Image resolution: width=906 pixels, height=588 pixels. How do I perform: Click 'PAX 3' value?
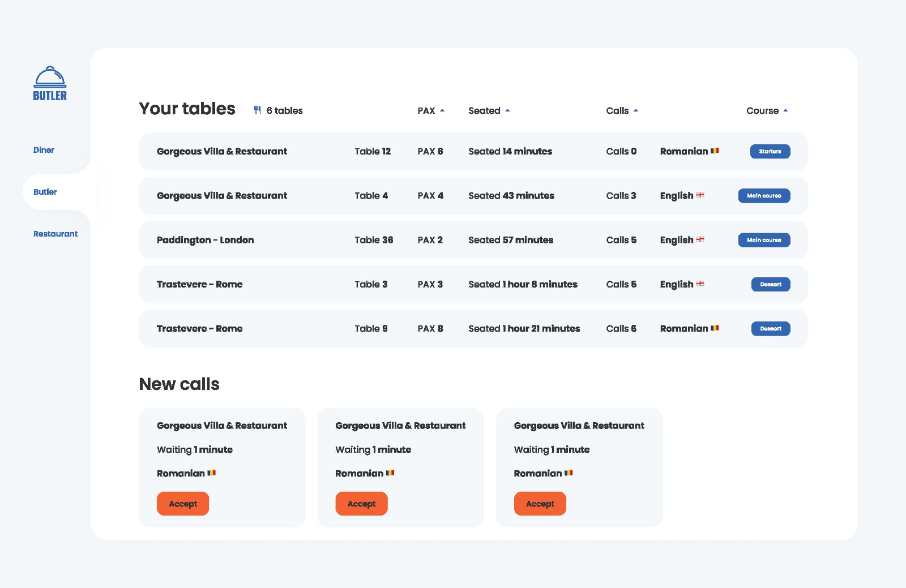(430, 284)
